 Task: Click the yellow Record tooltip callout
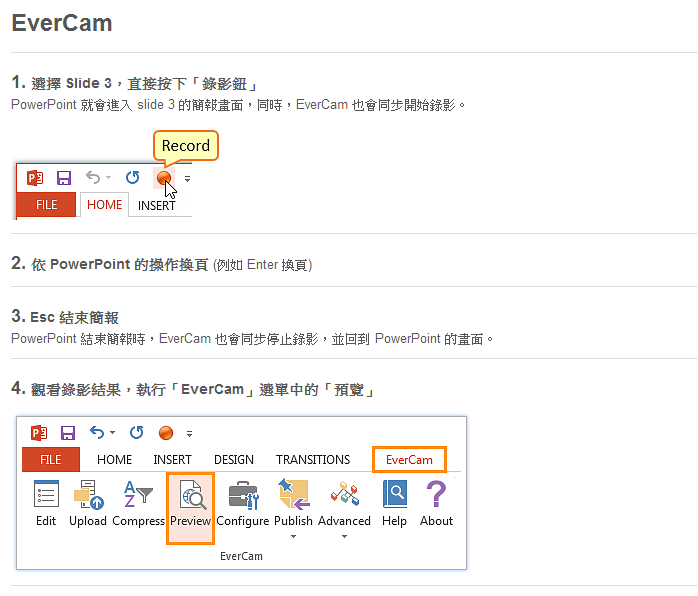(x=186, y=146)
